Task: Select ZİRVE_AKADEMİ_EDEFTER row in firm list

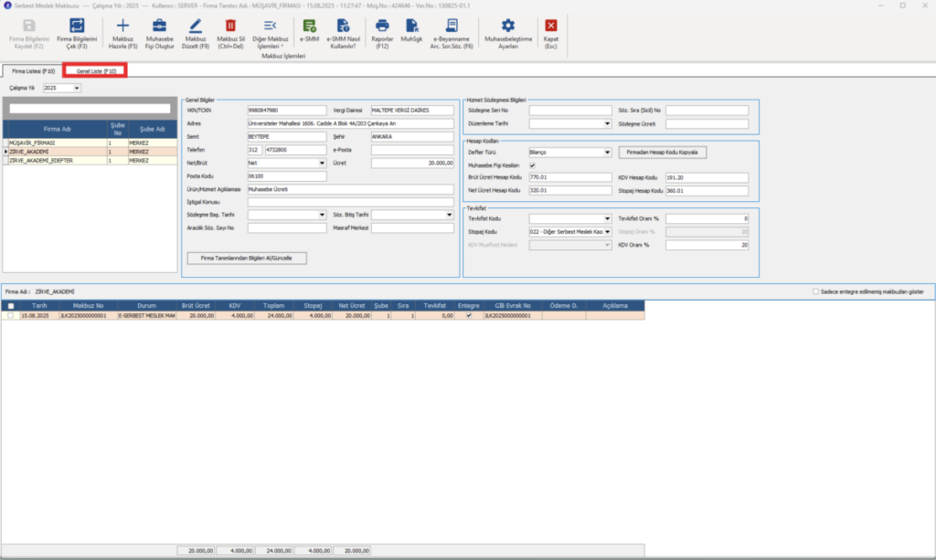Action: (x=90, y=161)
